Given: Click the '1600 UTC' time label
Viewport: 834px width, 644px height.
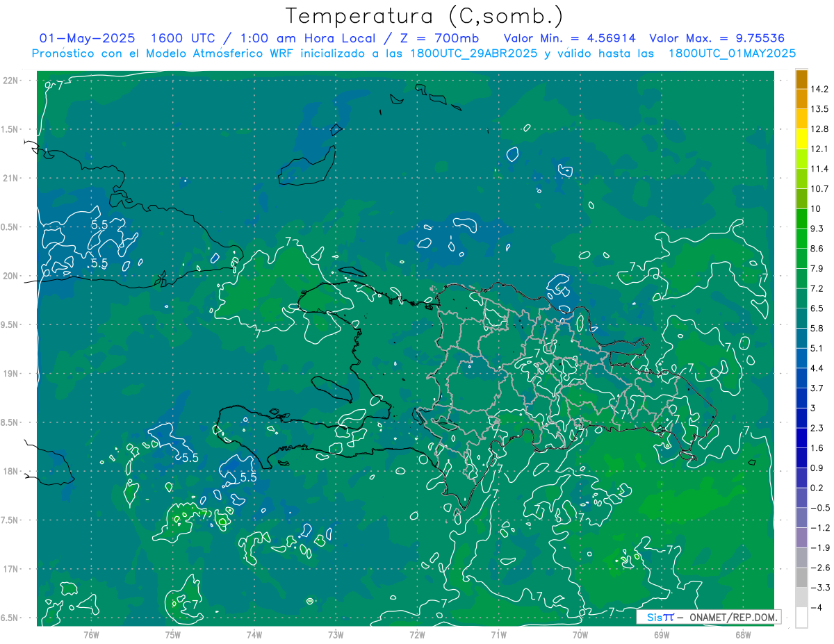Looking at the screenshot, I should (183, 38).
